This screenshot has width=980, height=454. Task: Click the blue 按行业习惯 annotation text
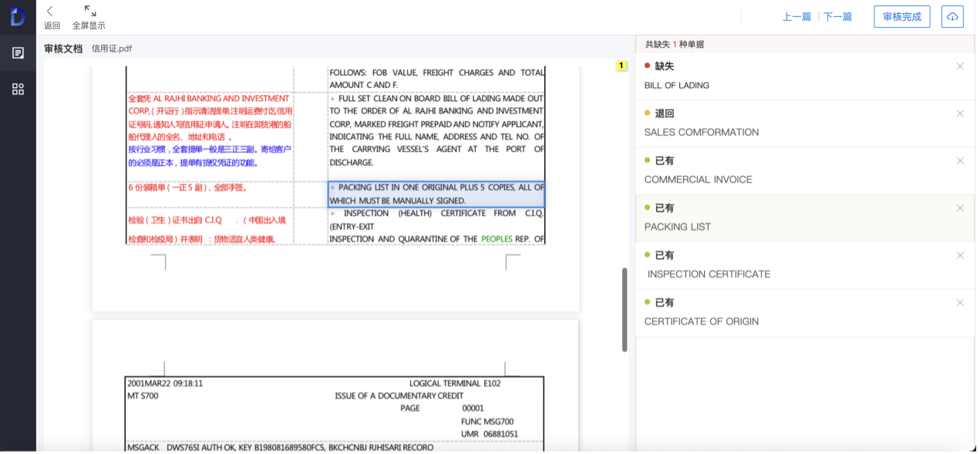(x=210, y=156)
